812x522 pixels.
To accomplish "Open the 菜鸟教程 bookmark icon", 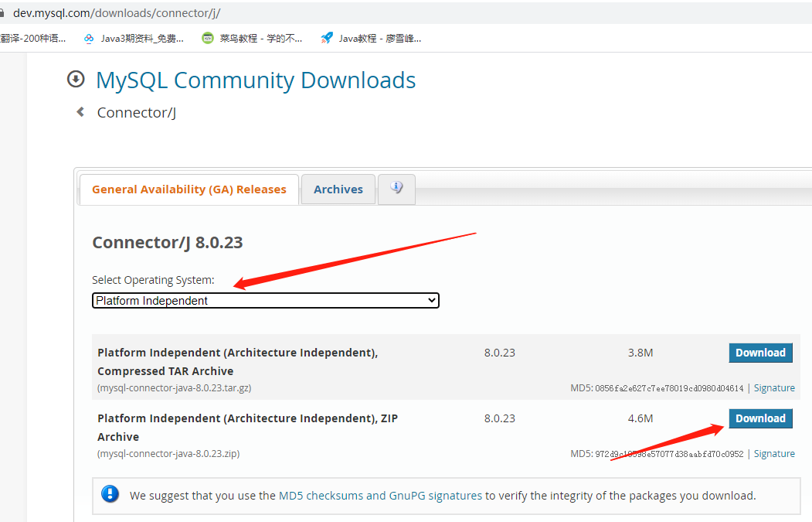I will click(x=208, y=38).
